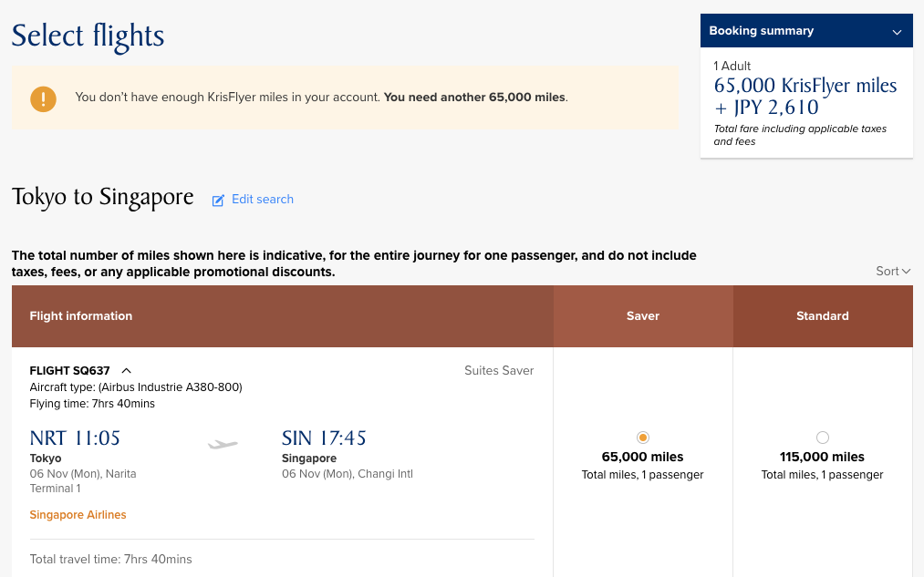Open the Sort dropdown
The height and width of the screenshot is (577, 924).
click(893, 271)
